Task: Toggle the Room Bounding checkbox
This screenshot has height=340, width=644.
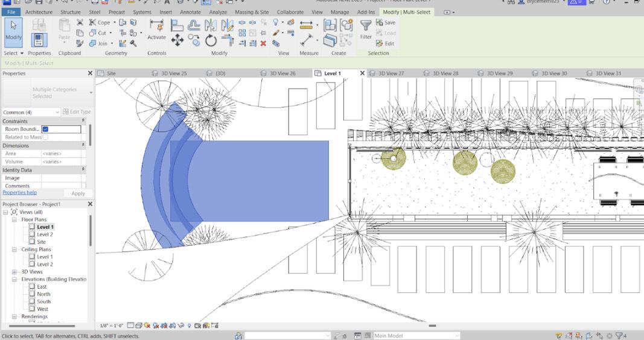Action: click(x=46, y=129)
